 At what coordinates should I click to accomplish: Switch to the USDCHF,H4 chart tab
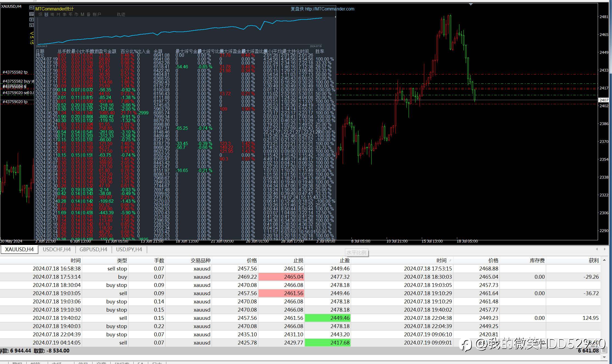pyautogui.click(x=57, y=249)
